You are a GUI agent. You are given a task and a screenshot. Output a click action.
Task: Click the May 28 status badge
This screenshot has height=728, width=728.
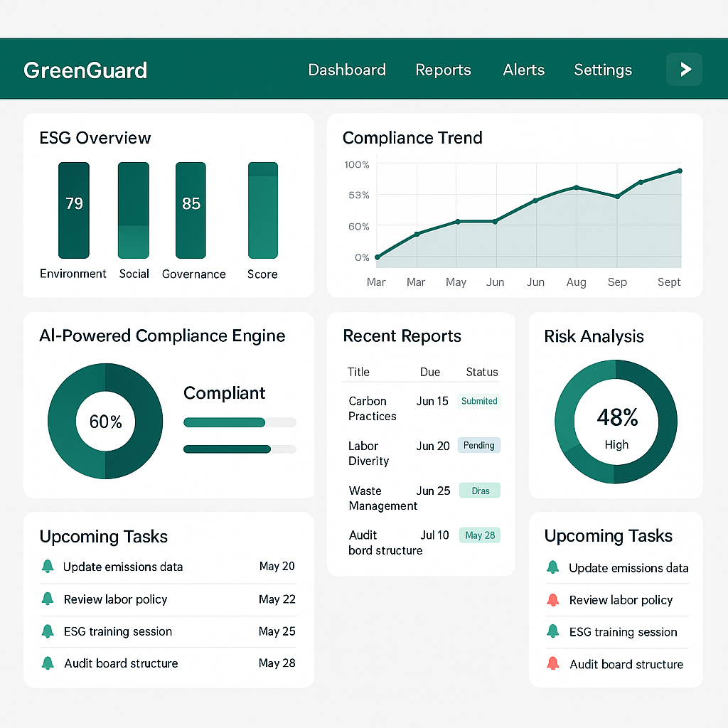click(x=480, y=535)
